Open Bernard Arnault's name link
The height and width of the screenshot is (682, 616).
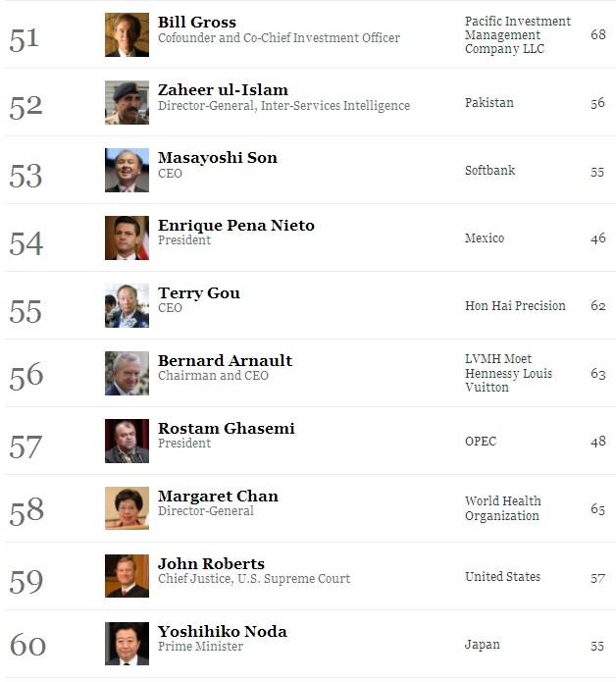coord(225,360)
